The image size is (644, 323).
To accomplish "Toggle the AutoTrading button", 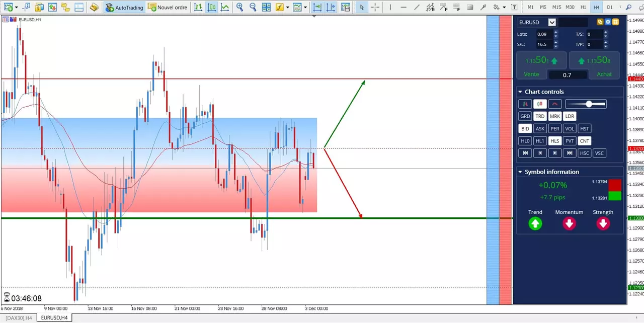I will coord(124,7).
